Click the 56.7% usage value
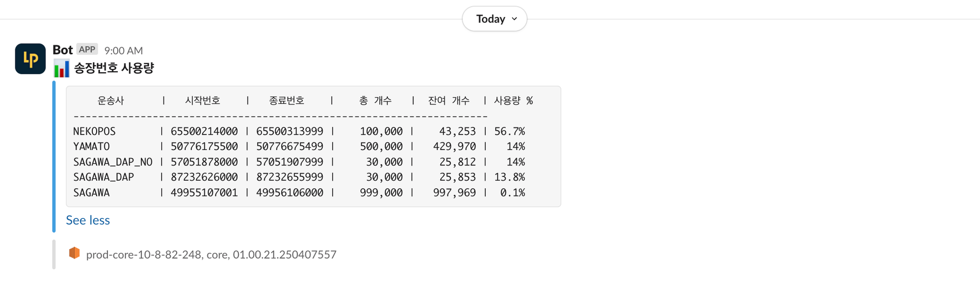This screenshot has height=284, width=980. click(510, 131)
